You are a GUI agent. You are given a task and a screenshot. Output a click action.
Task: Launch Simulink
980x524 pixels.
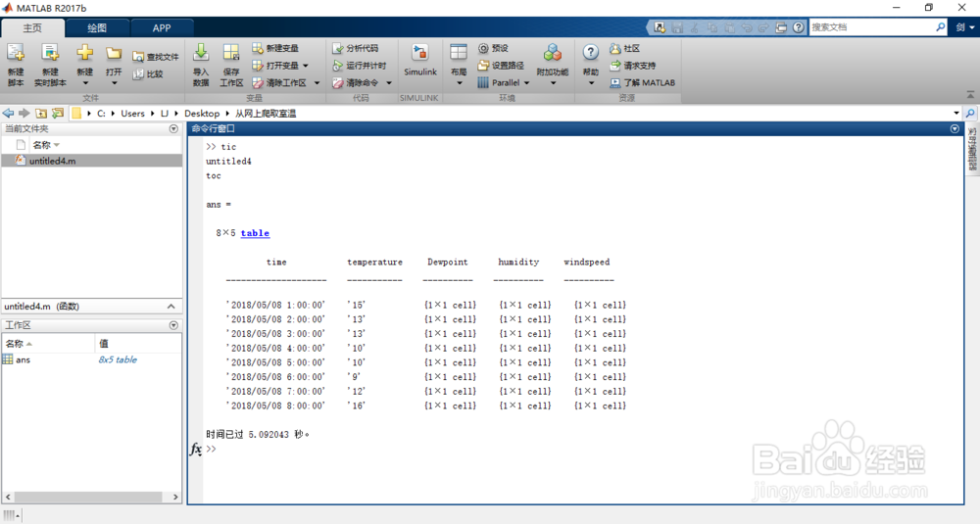pos(420,61)
